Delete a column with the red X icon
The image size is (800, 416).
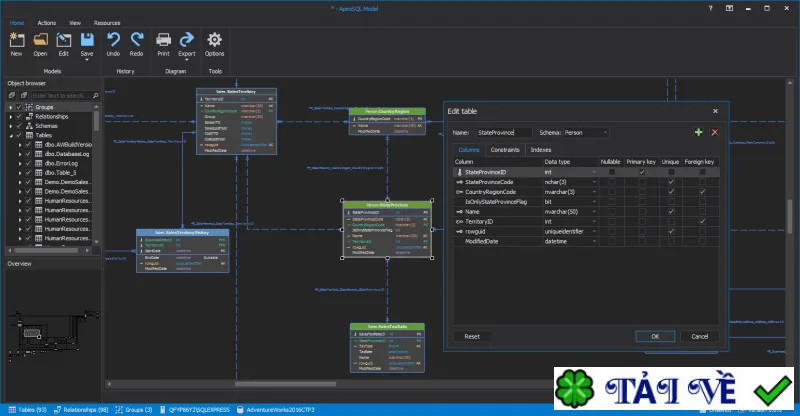[715, 132]
